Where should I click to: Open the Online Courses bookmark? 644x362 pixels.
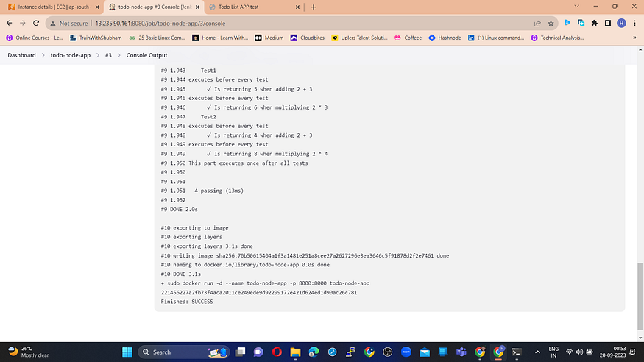(x=35, y=38)
